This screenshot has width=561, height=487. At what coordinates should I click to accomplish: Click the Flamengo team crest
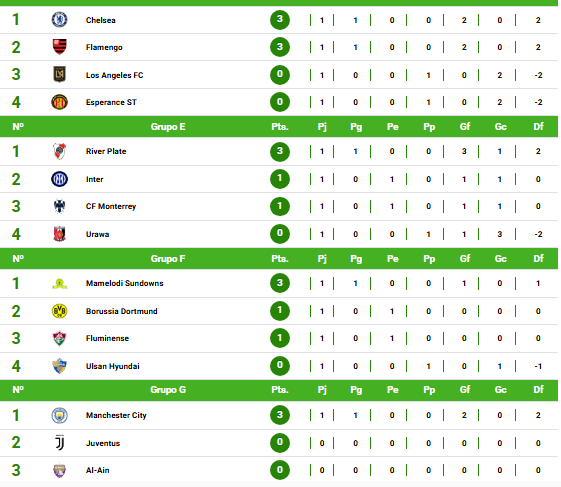59,47
